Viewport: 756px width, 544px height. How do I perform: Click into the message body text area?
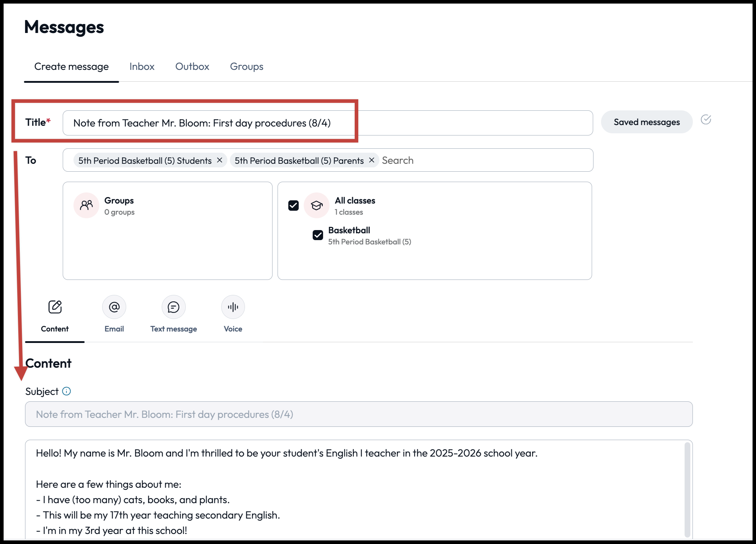tap(359, 502)
